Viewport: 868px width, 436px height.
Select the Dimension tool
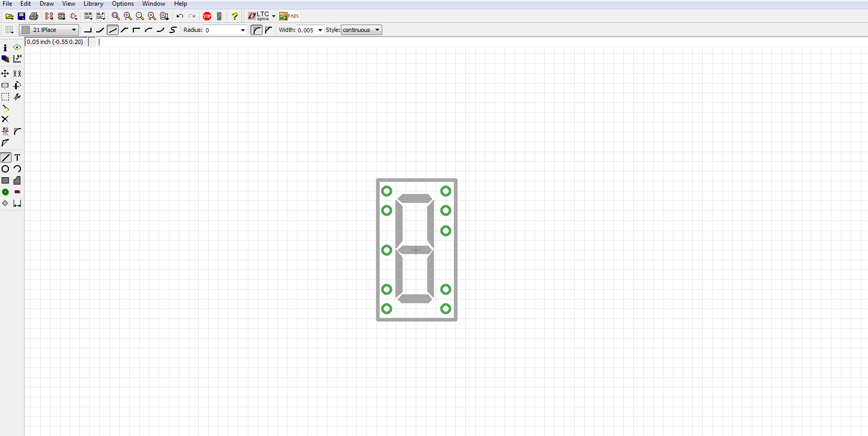[17, 203]
